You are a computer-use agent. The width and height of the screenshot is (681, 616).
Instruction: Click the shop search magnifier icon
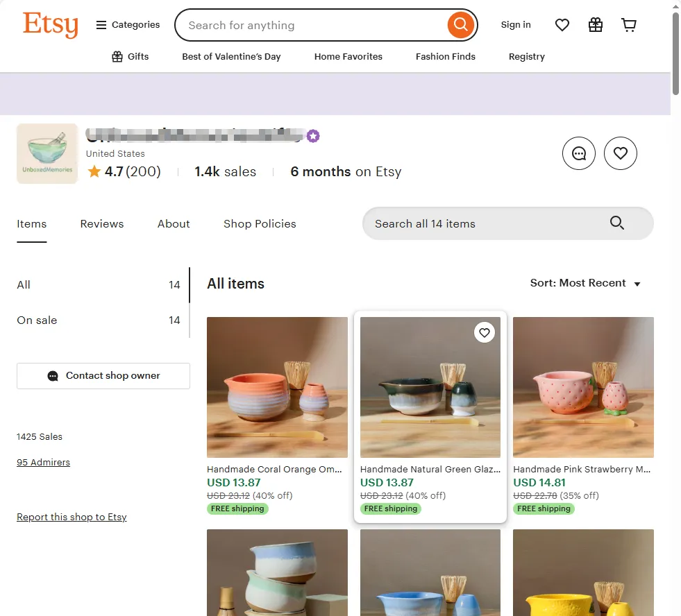coord(617,223)
